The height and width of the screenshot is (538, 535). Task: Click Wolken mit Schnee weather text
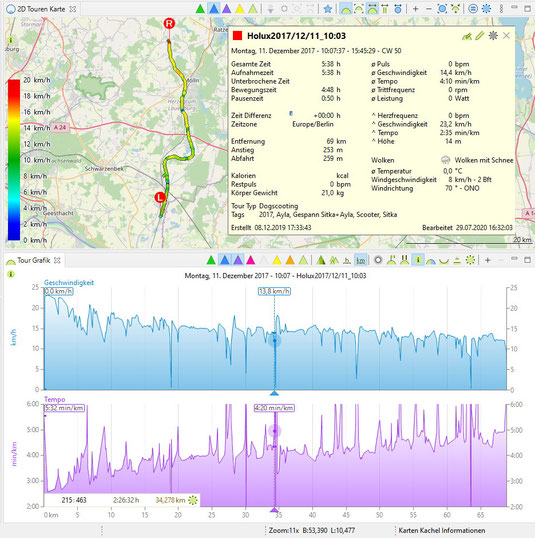484,160
